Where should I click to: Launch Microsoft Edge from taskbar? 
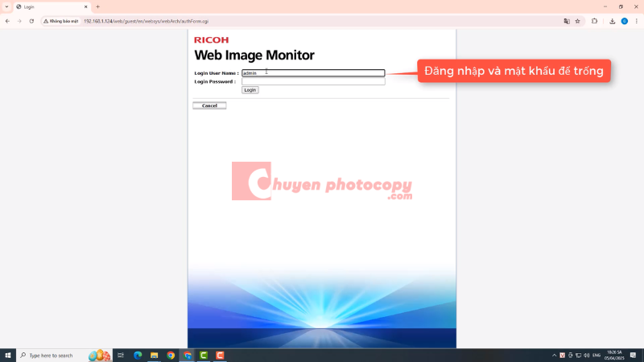pos(138,356)
